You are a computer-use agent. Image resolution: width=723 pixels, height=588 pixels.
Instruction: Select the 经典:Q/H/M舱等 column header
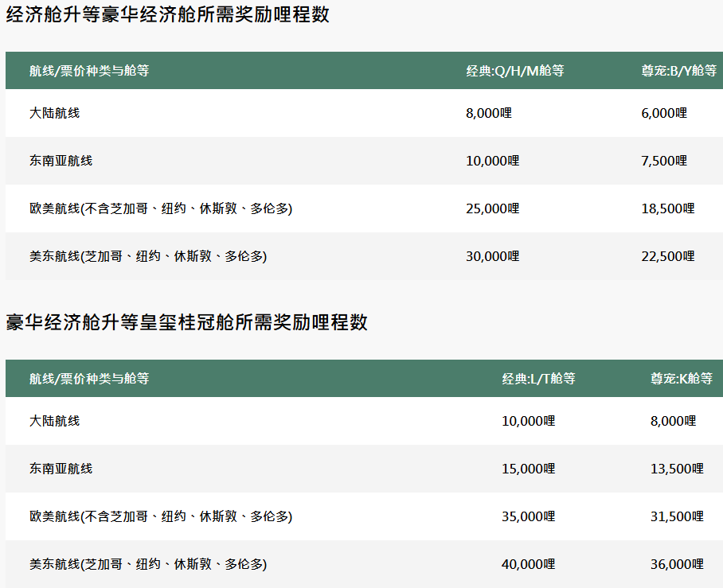(514, 71)
